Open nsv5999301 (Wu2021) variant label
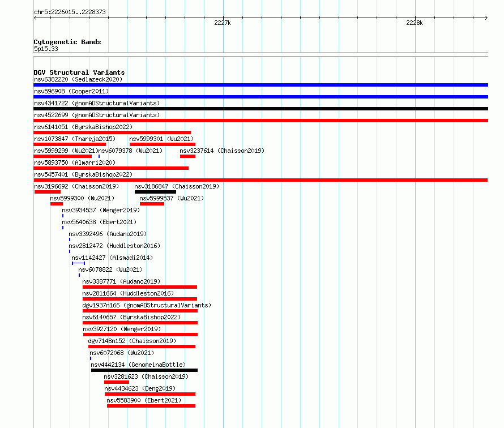Viewport: 504px width, 428px height. 162,139
